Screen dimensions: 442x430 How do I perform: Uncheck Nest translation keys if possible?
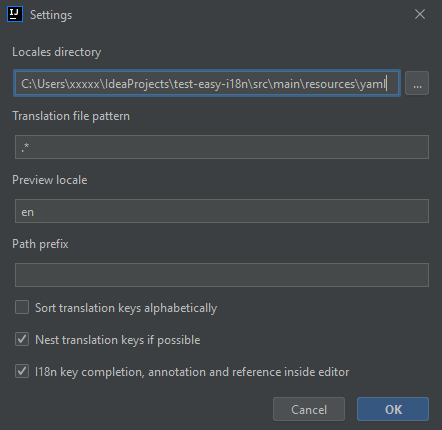[x=22, y=339]
